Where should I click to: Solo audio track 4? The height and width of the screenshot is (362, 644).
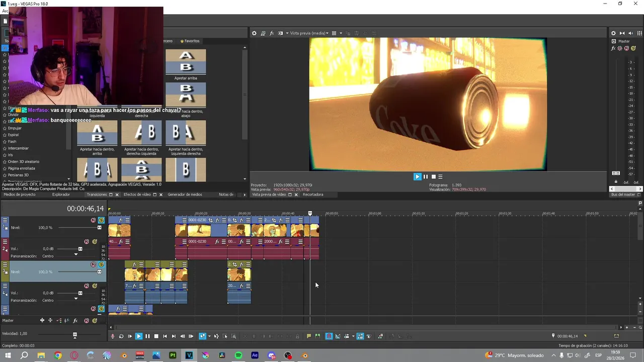(x=95, y=286)
